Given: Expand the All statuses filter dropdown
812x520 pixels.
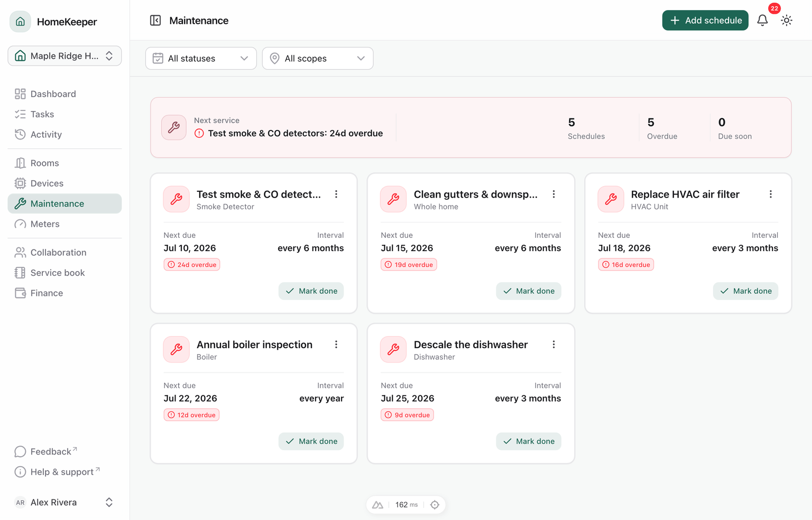Looking at the screenshot, I should coord(201,58).
